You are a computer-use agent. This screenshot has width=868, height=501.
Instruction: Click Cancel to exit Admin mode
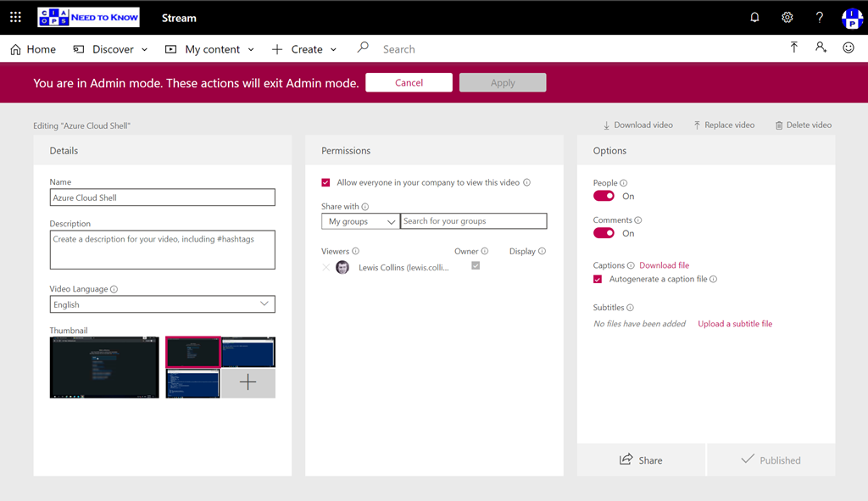tap(409, 82)
